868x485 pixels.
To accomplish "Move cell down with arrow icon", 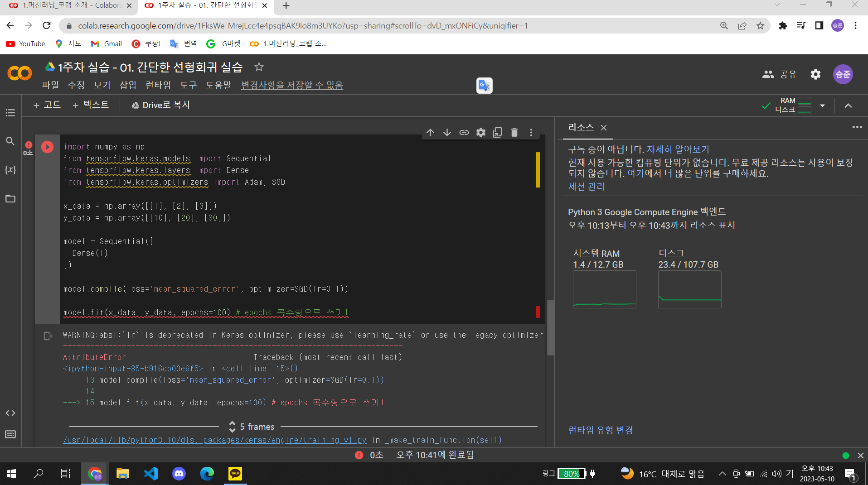I will (x=447, y=132).
